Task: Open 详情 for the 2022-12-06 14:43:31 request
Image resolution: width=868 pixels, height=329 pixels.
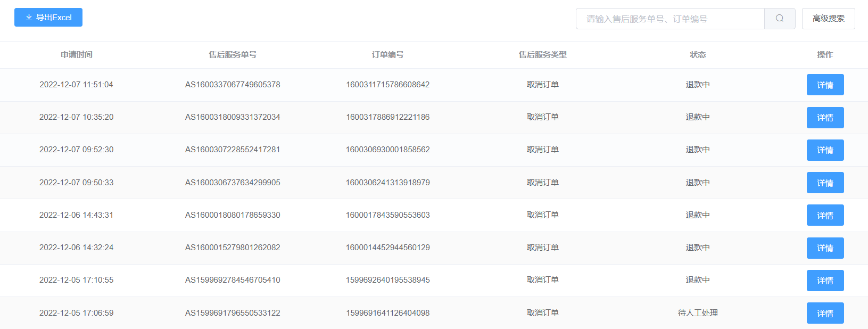Action: pos(825,216)
